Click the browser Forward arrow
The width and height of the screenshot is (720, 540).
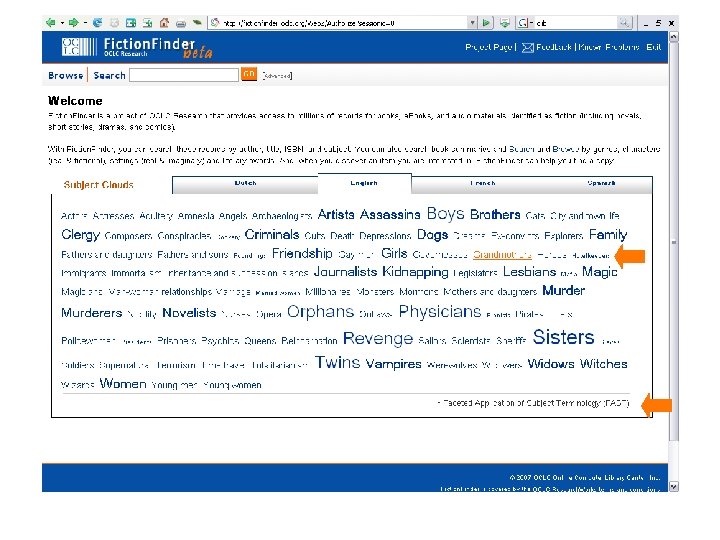73,22
